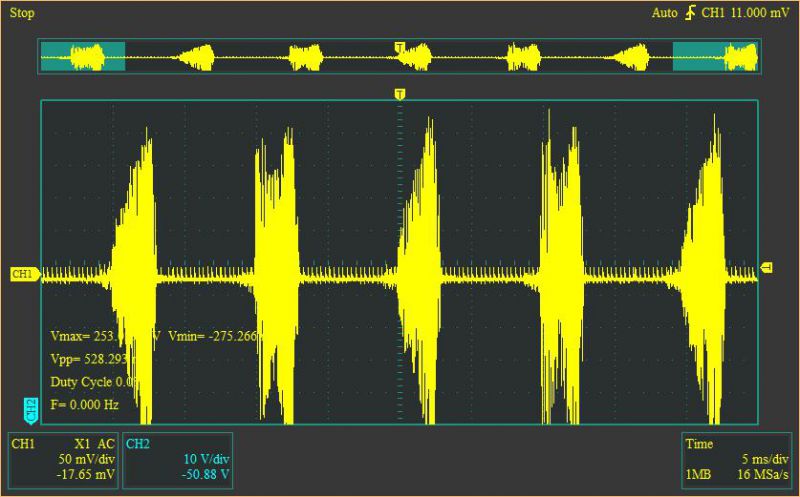Select the blue CH2 marker on left edge

(30, 409)
